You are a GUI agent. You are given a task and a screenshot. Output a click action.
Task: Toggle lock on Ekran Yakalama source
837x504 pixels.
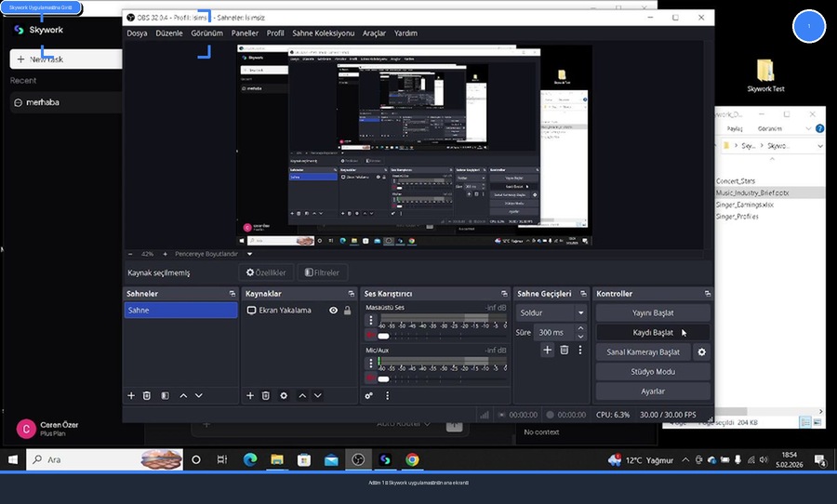point(347,311)
